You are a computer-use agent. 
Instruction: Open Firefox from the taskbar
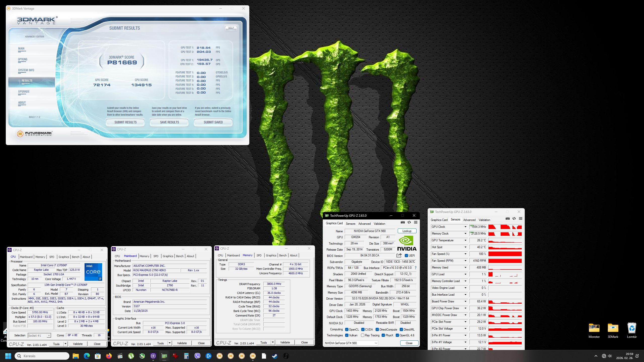109,356
